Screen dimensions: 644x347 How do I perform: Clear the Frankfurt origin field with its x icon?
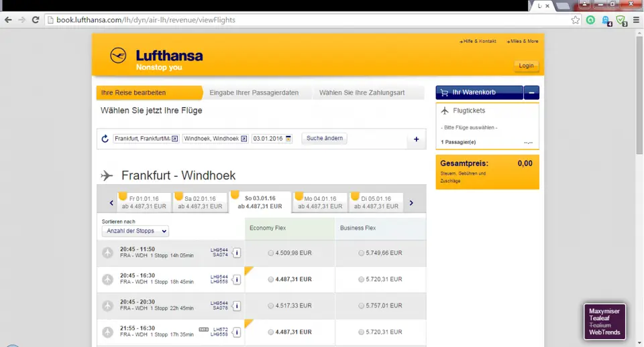pos(174,139)
